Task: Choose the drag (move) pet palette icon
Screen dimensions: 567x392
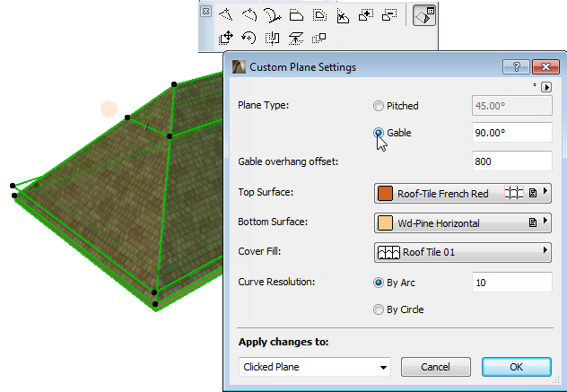Action: (x=226, y=38)
